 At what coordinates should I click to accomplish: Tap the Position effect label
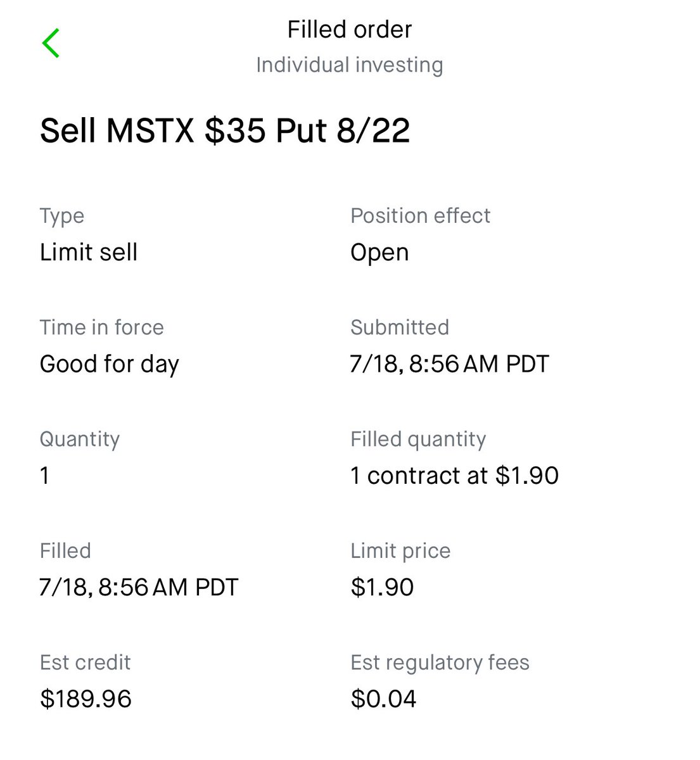[x=421, y=215]
